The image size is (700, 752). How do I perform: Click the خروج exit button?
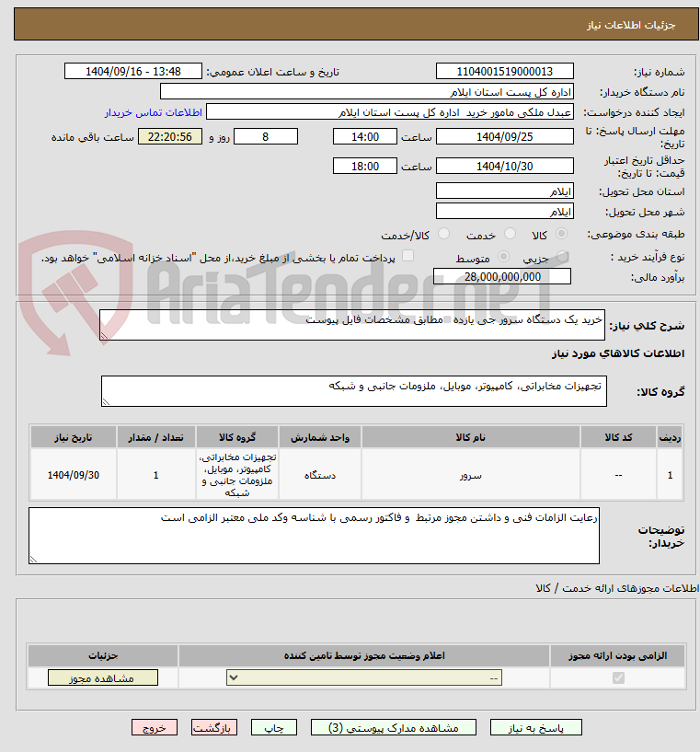click(x=155, y=727)
